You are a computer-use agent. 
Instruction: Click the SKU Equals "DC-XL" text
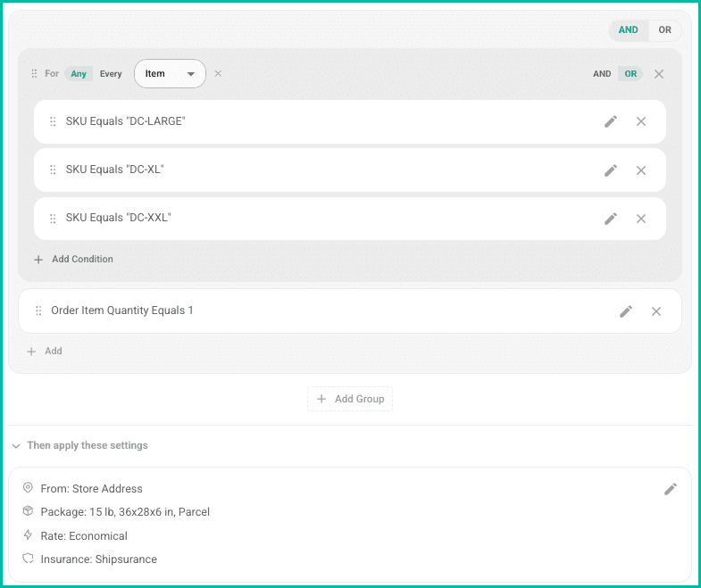[x=114, y=170]
